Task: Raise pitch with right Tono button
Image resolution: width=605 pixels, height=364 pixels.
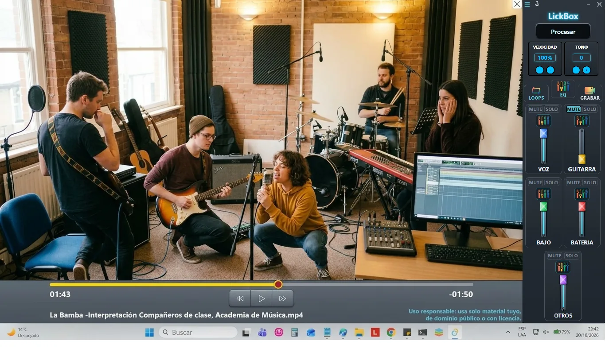Action: pyautogui.click(x=587, y=70)
